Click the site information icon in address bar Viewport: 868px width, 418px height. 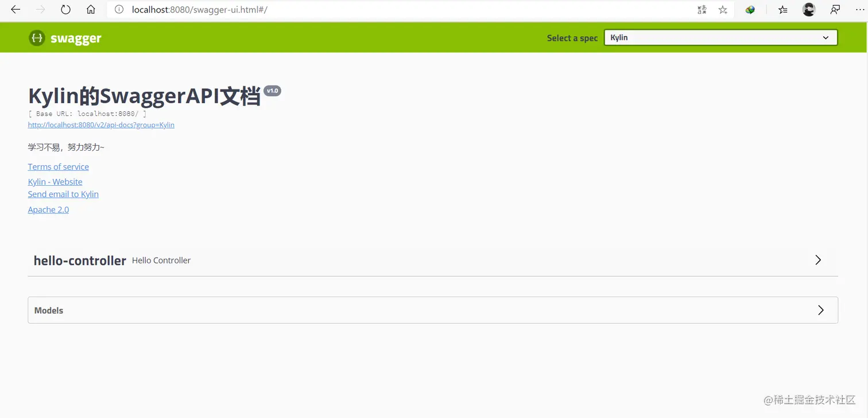coord(119,10)
